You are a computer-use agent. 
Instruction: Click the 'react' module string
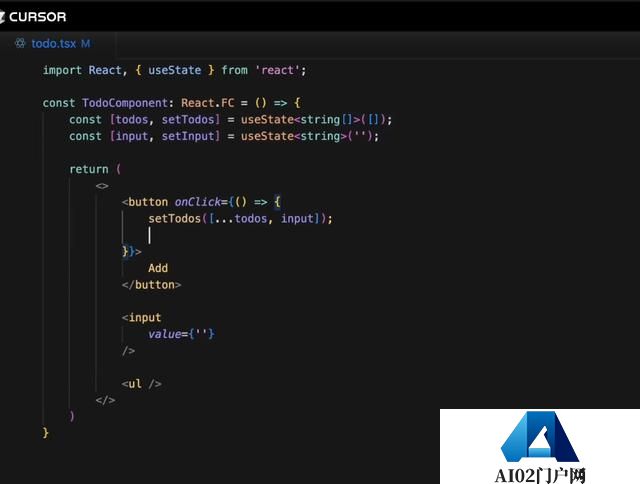click(277, 70)
